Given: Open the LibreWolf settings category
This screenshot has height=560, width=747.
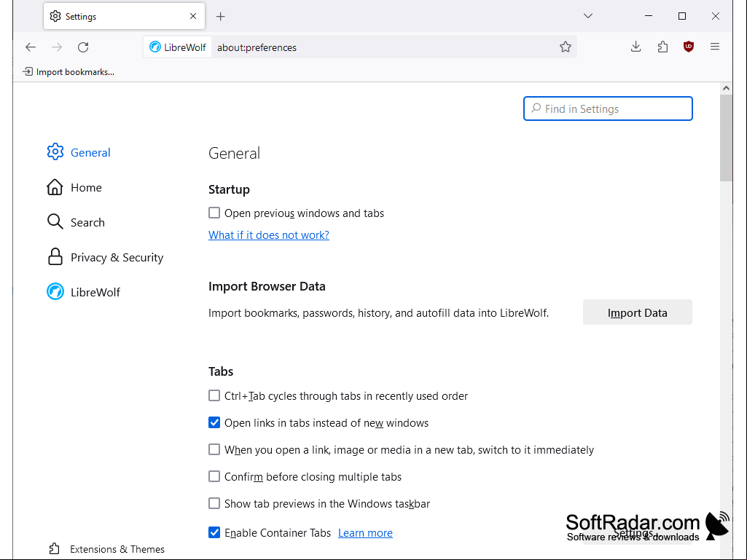Looking at the screenshot, I should point(83,292).
